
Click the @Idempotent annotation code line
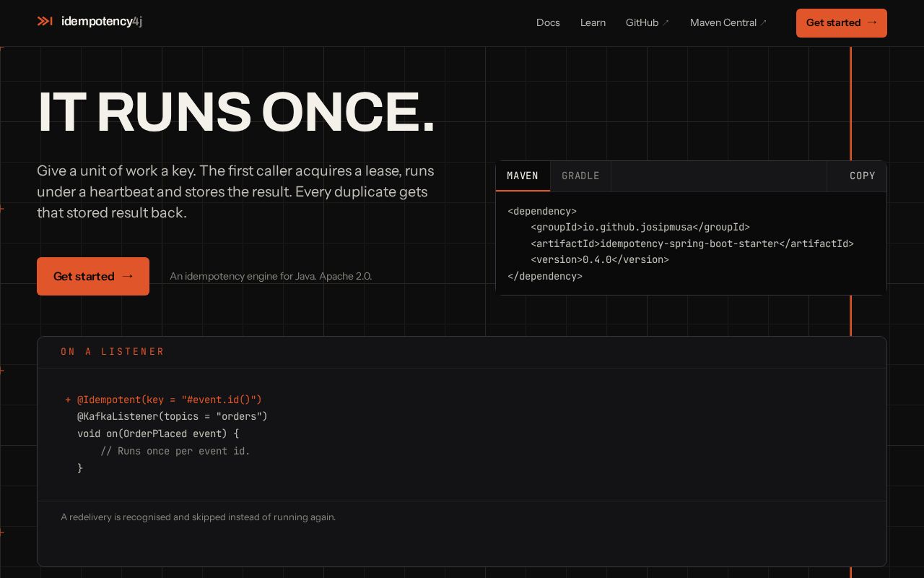164,400
